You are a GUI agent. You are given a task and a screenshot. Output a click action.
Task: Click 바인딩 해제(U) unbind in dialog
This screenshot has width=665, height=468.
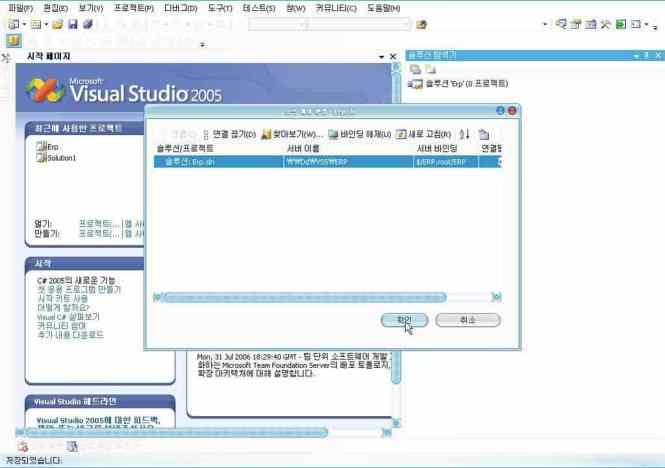360,135
